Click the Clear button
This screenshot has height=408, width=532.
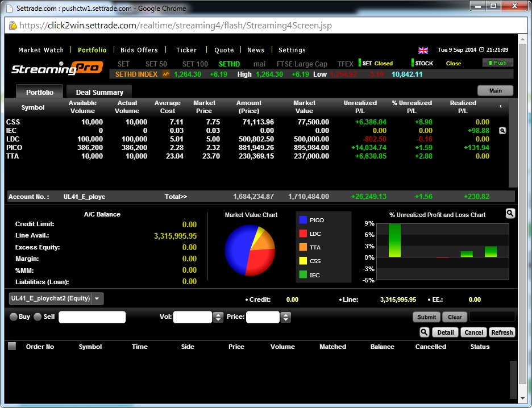point(455,317)
